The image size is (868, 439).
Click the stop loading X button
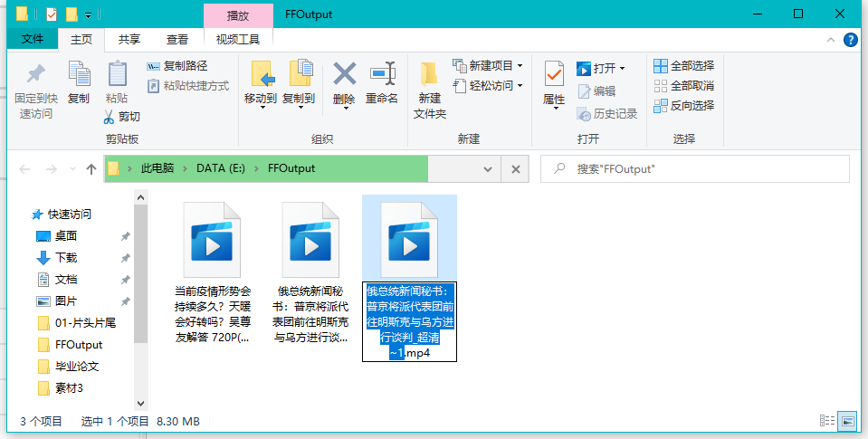[515, 169]
